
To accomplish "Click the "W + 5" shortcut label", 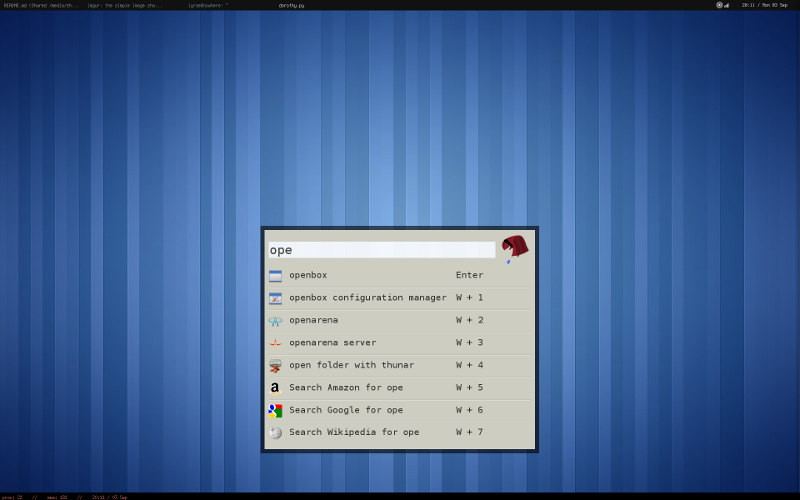I will (x=469, y=387).
